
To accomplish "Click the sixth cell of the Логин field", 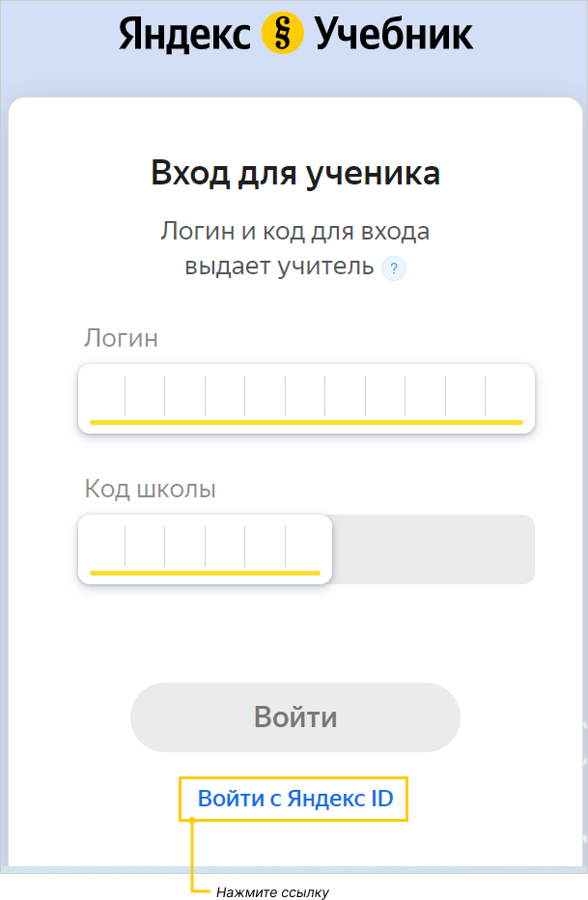I will [305, 397].
